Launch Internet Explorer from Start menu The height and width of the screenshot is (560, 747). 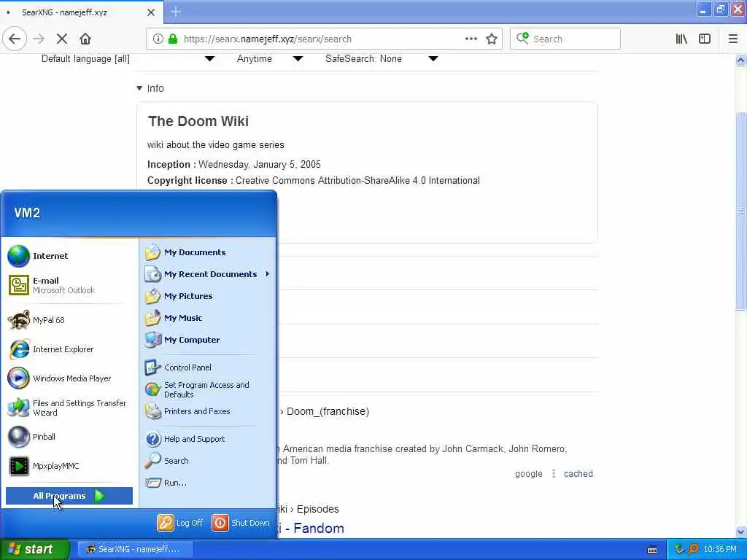(69, 349)
